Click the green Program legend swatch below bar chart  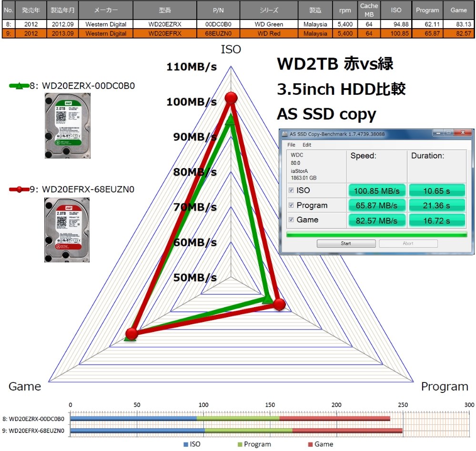[240, 444]
